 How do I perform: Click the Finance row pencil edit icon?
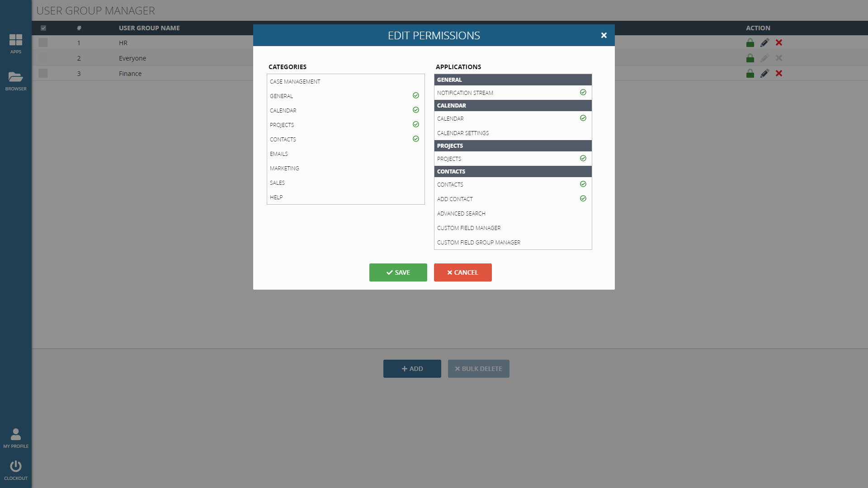pyautogui.click(x=764, y=74)
